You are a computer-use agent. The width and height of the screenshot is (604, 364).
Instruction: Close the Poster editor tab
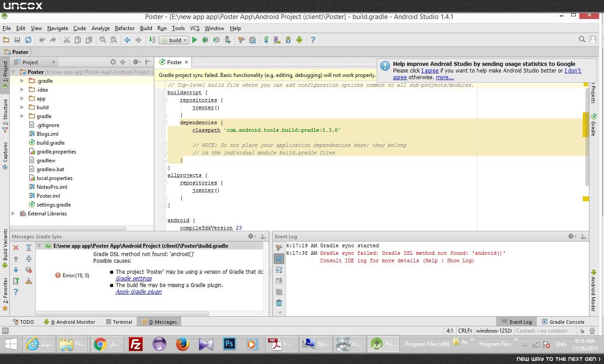186,62
